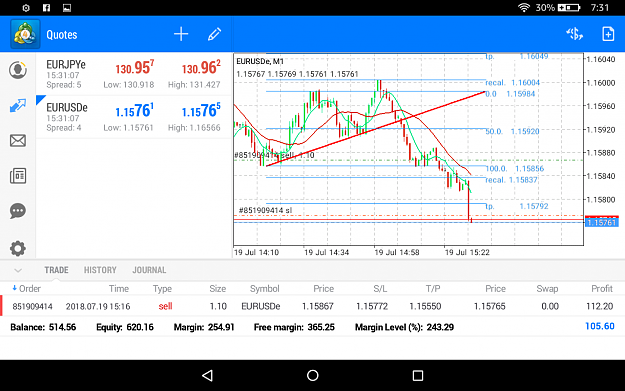Screen dimensions: 625x391
Task: Collapse bottom panel chevron
Action: point(18,271)
